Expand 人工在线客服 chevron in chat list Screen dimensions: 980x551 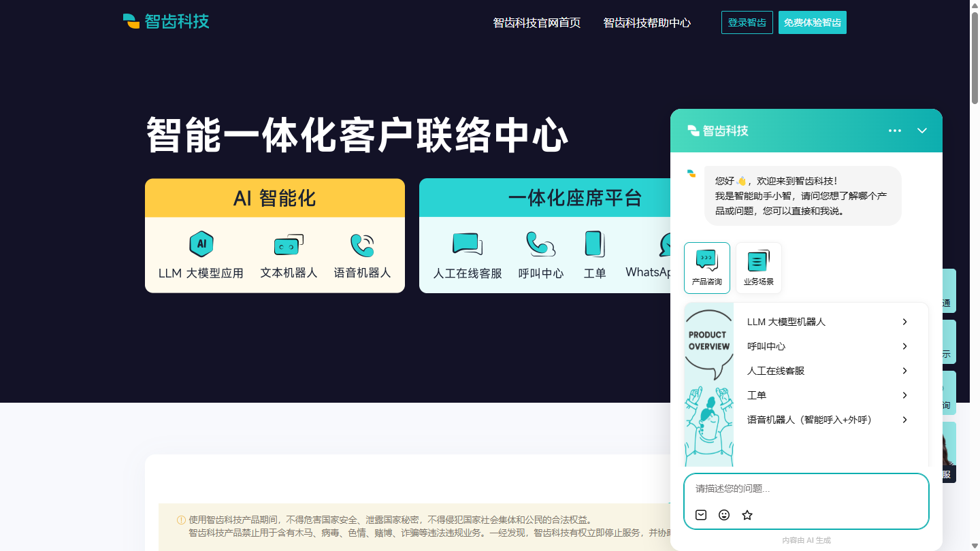[x=904, y=371]
